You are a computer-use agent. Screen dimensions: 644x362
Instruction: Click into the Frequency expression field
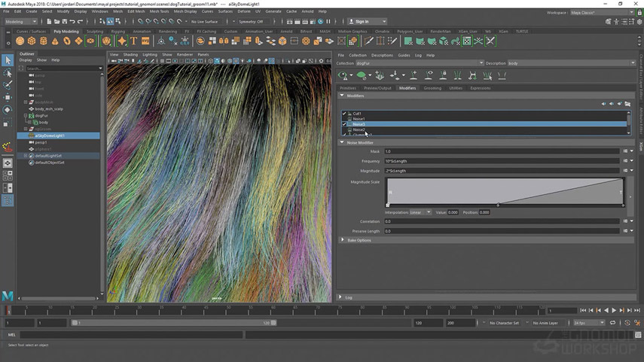pyautogui.click(x=502, y=161)
